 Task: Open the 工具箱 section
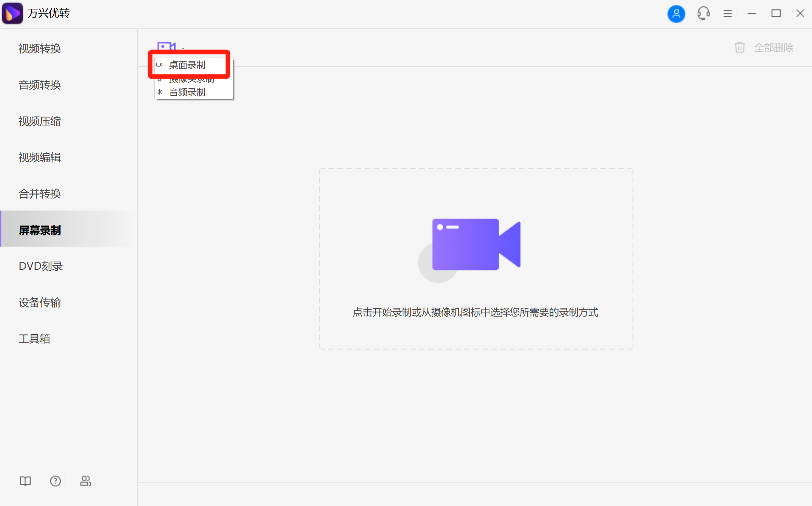(35, 339)
